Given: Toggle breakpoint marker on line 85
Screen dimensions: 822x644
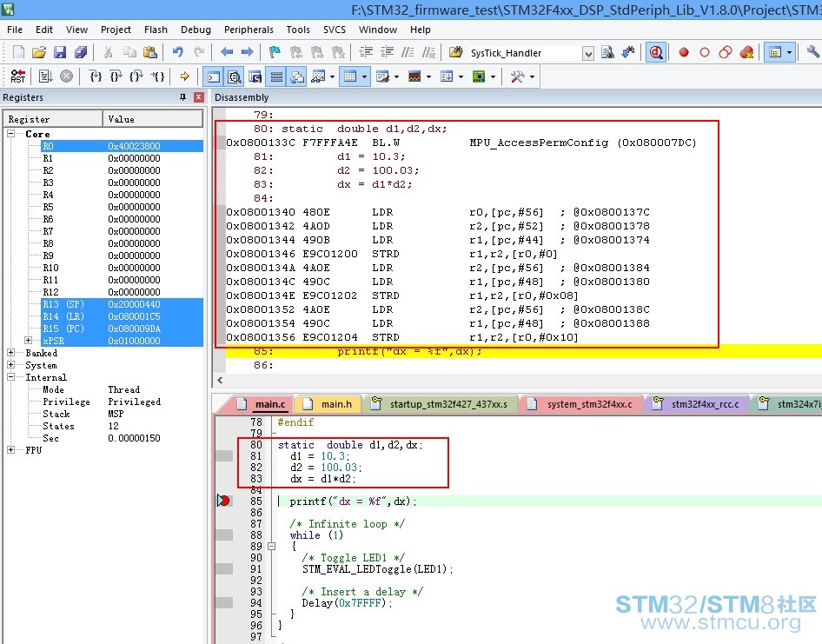Looking at the screenshot, I should pyautogui.click(x=224, y=501).
